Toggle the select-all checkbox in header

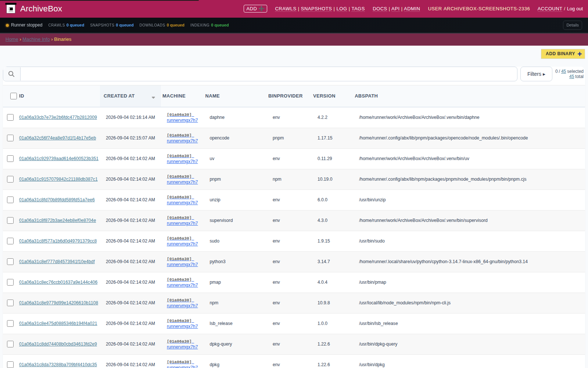pos(14,96)
